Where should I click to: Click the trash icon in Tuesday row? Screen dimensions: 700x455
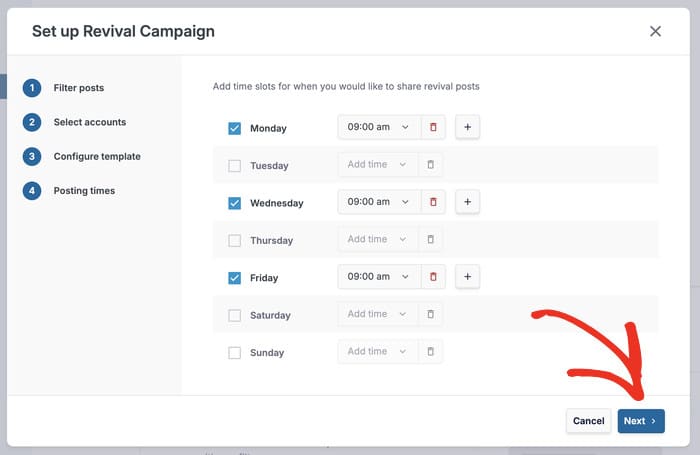[431, 165]
